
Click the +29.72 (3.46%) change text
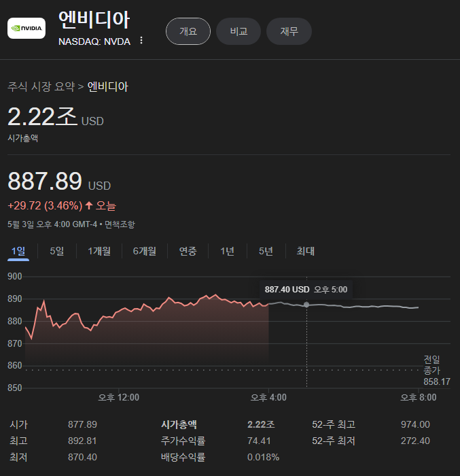(x=45, y=206)
